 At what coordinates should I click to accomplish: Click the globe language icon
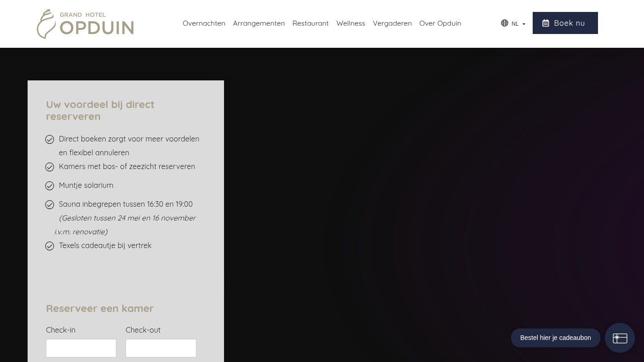pos(505,23)
